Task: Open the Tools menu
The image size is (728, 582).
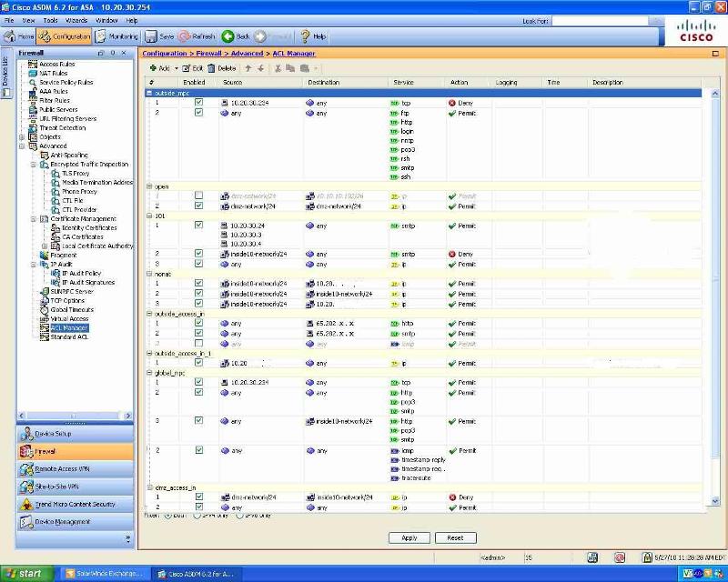Action: coord(51,20)
